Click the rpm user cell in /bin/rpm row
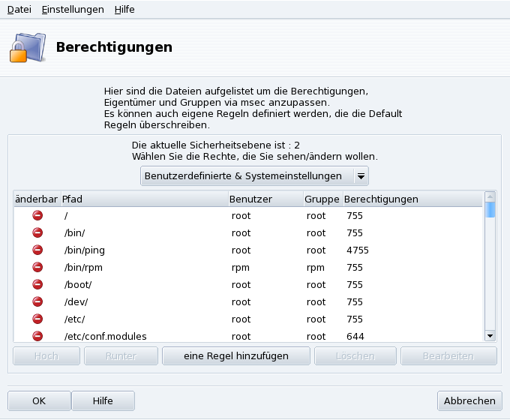 point(240,268)
